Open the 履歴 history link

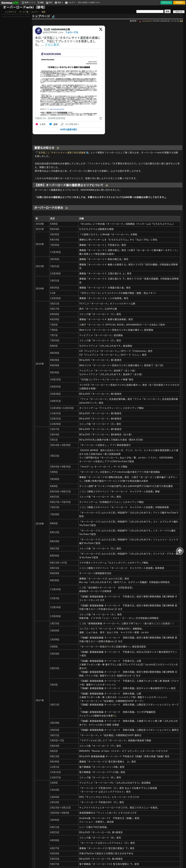pyautogui.click(x=181, y=21)
